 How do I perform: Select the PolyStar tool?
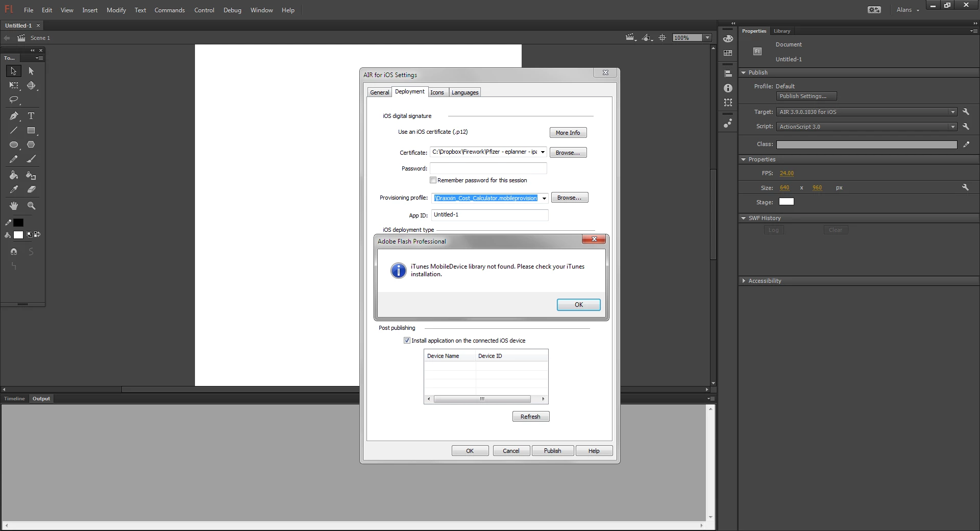click(x=31, y=144)
